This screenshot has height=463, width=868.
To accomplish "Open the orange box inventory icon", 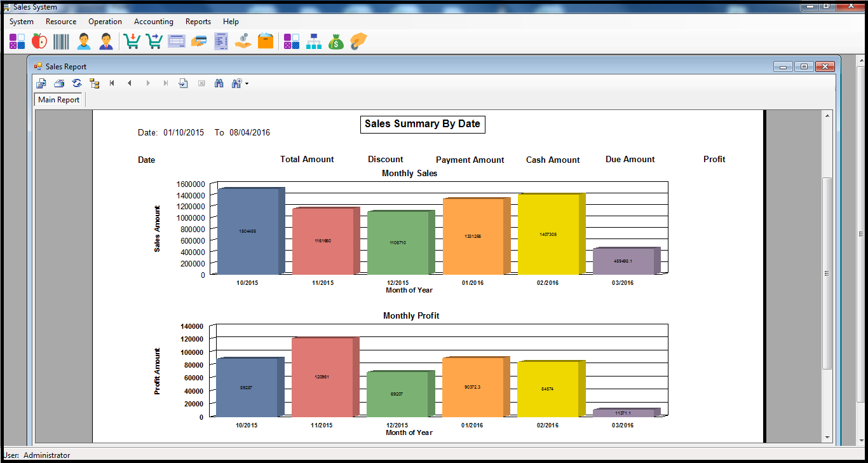I will pyautogui.click(x=265, y=42).
